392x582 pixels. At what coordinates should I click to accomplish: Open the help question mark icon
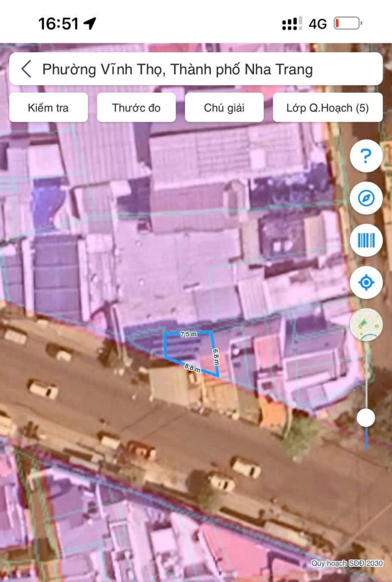coord(366,156)
